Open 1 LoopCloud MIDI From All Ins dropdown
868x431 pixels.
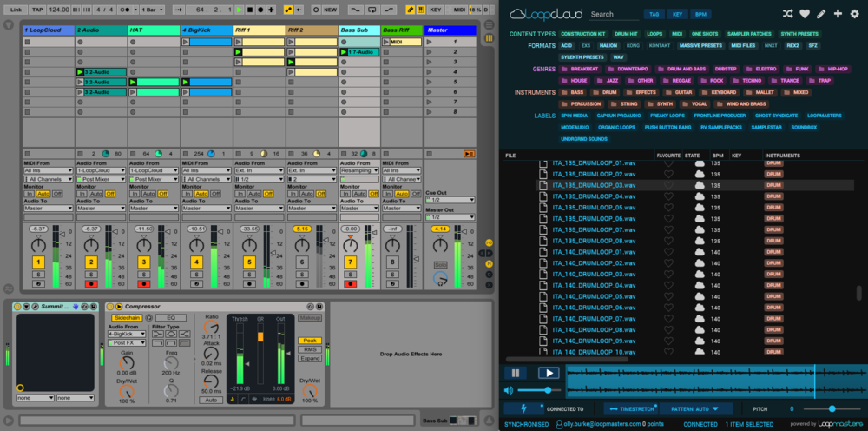coord(48,171)
